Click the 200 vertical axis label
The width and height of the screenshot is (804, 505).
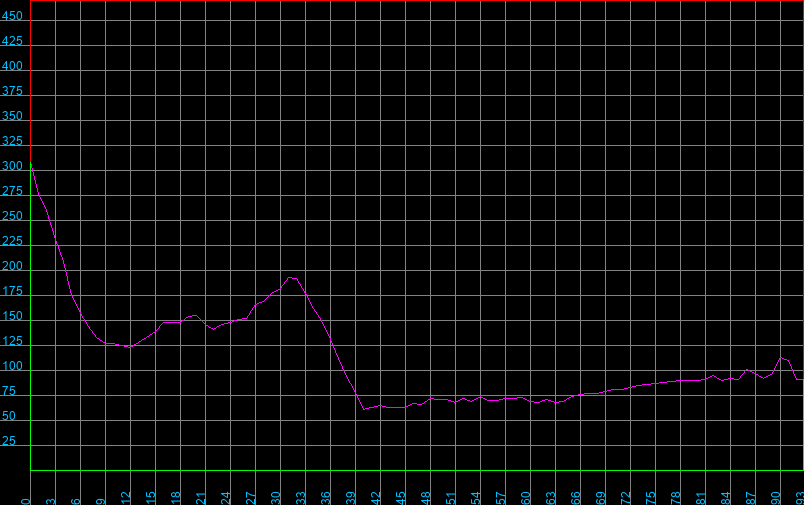pyautogui.click(x=12, y=266)
